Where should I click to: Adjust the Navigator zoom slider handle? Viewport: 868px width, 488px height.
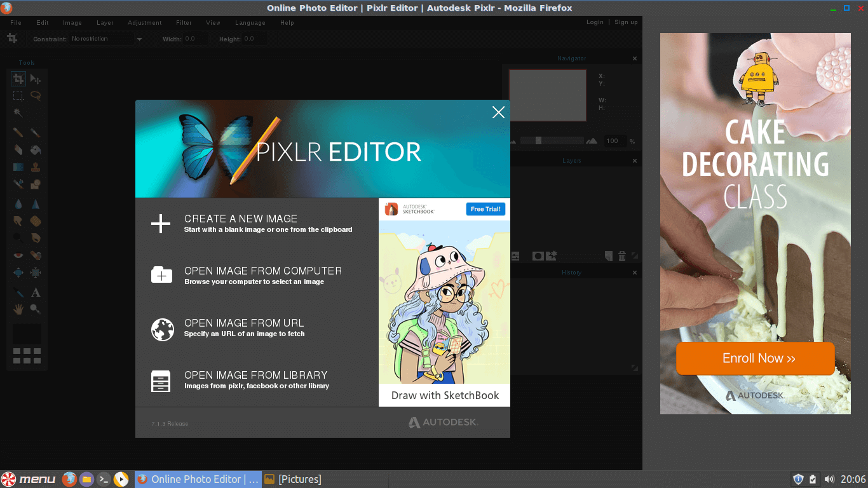[x=538, y=140]
